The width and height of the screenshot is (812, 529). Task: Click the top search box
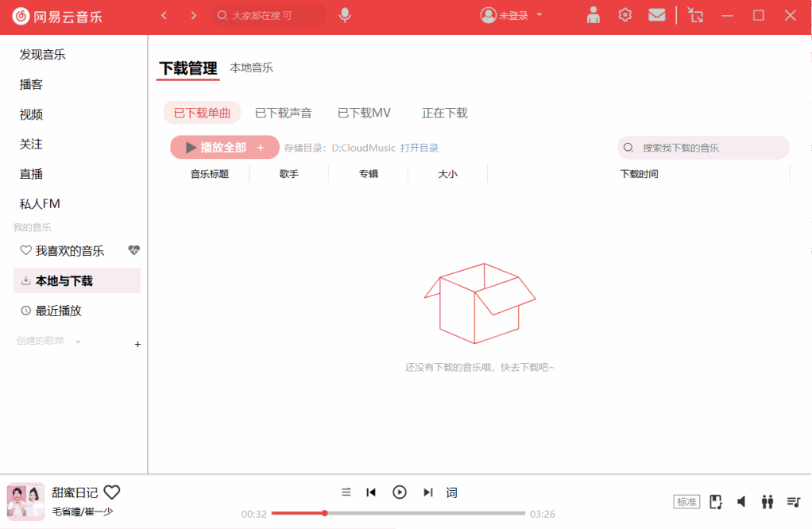[x=269, y=16]
